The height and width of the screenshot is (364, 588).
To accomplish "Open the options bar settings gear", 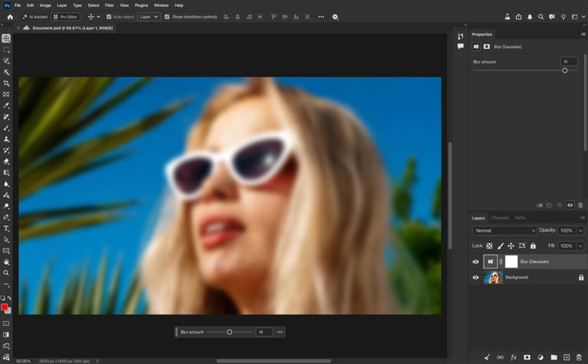I will tap(335, 17).
